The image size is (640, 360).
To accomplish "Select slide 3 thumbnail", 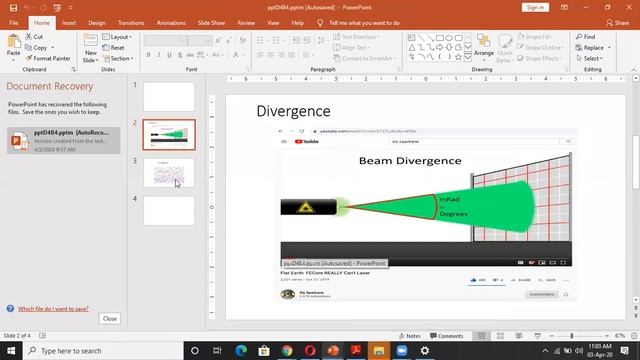I will pos(169,173).
